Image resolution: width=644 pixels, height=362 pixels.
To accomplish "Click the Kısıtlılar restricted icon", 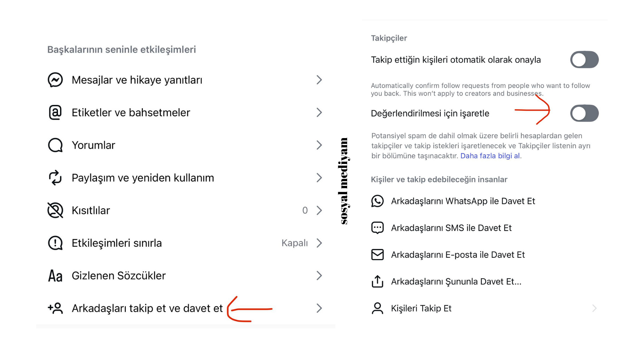I will pyautogui.click(x=55, y=210).
